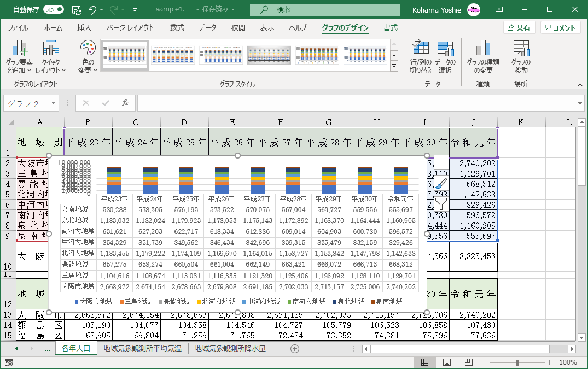Click the 共有 (Share) button

519,28
